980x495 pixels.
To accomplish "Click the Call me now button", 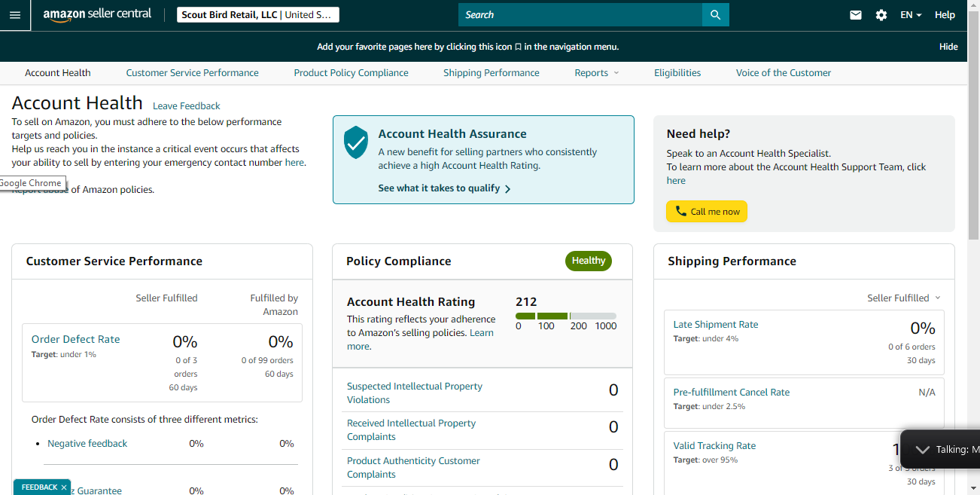I will 707,211.
